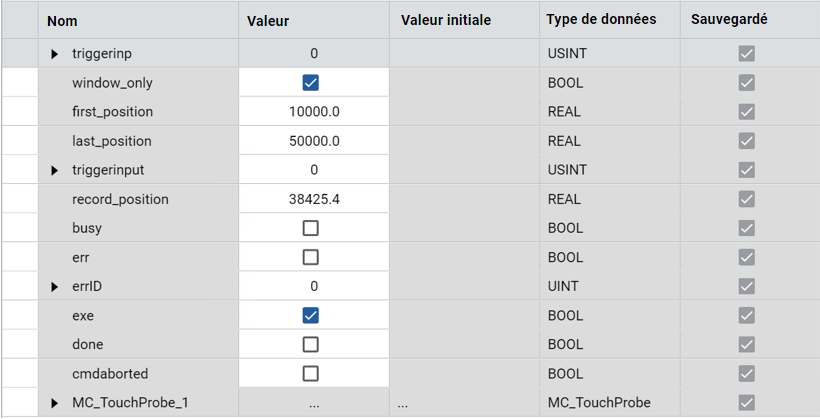Click the Sauvegardé column header

tap(750, 20)
